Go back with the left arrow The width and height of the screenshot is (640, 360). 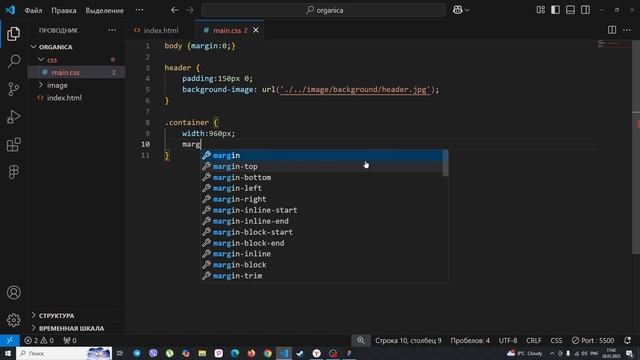tap(174, 10)
